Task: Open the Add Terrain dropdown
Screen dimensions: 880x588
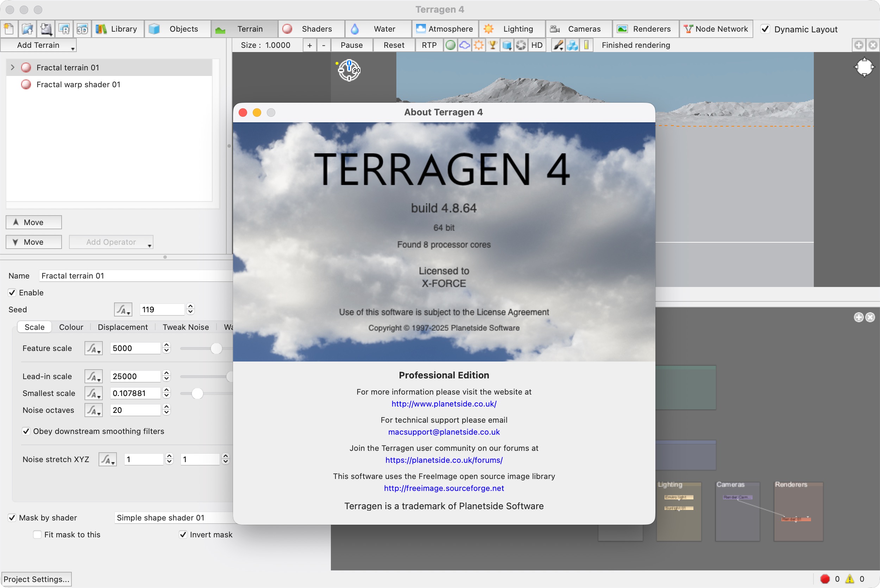Action: click(39, 45)
